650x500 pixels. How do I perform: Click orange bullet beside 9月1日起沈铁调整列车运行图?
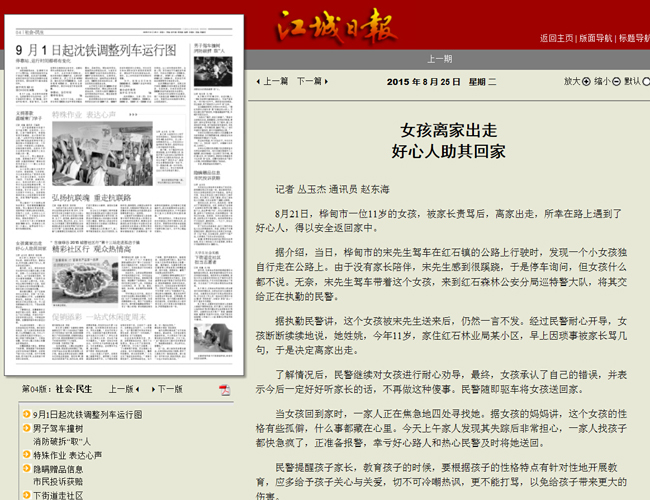pyautogui.click(x=25, y=414)
